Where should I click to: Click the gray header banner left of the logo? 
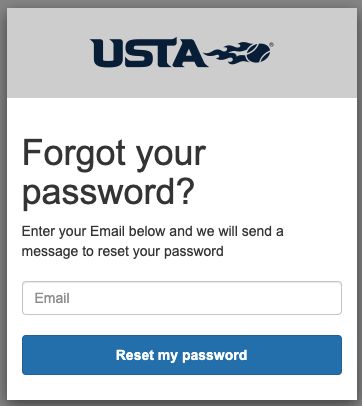(48, 53)
